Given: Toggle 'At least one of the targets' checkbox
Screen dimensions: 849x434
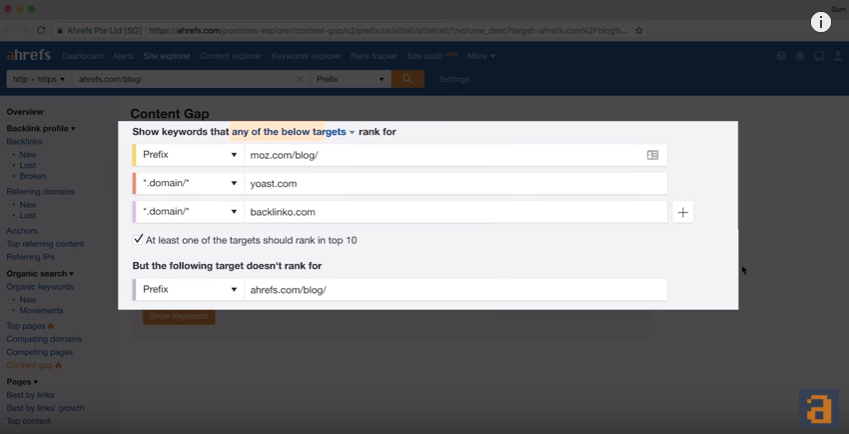Looking at the screenshot, I should tap(138, 239).
